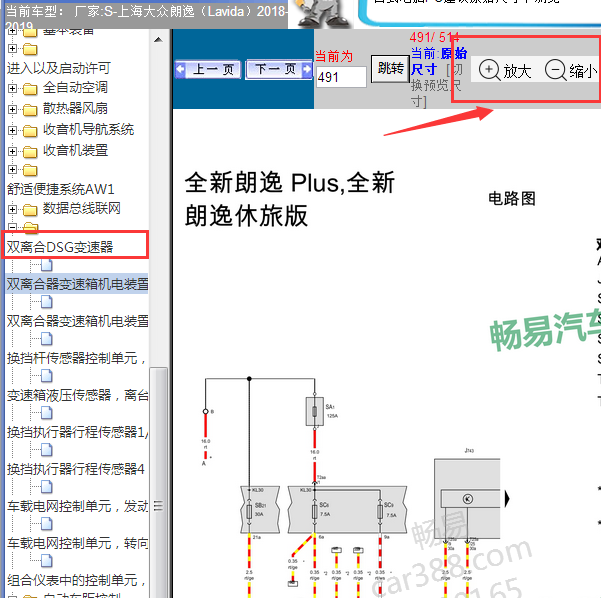The height and width of the screenshot is (598, 601).
Task: Click the tree panel vertical scrollbar thumb
Action: [x=158, y=482]
